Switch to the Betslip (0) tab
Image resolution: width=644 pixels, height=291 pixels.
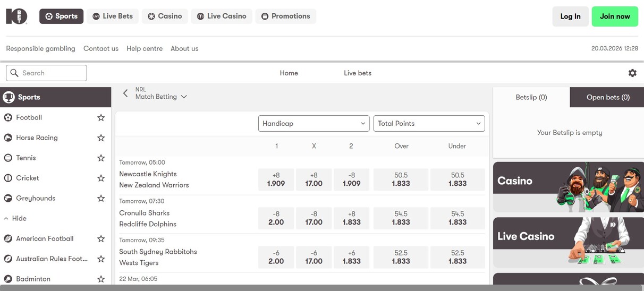(x=531, y=97)
